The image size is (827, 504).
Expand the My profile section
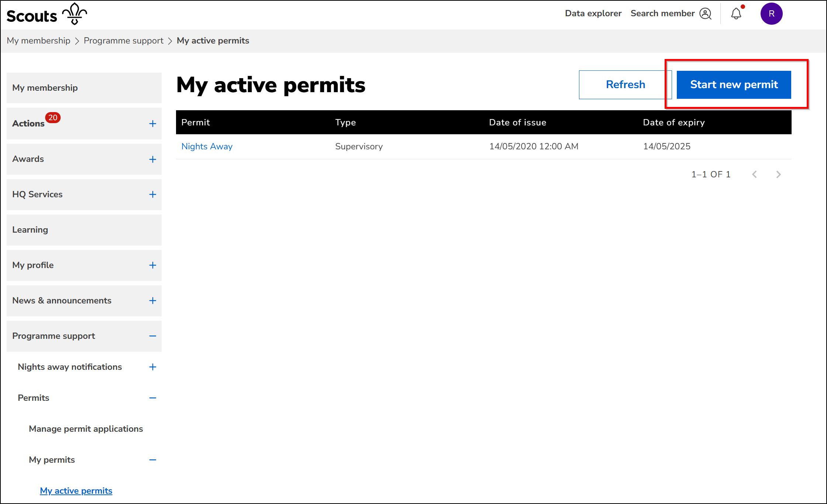point(152,265)
